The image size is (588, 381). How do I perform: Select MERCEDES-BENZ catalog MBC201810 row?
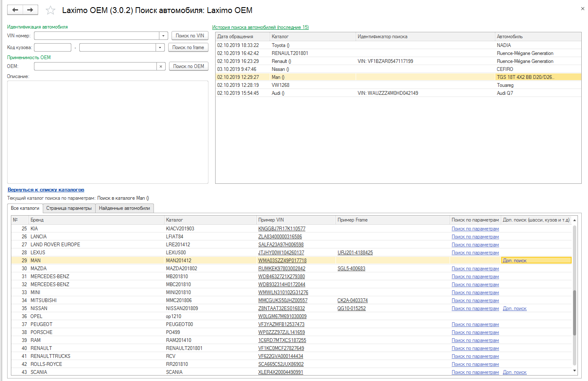(291, 284)
